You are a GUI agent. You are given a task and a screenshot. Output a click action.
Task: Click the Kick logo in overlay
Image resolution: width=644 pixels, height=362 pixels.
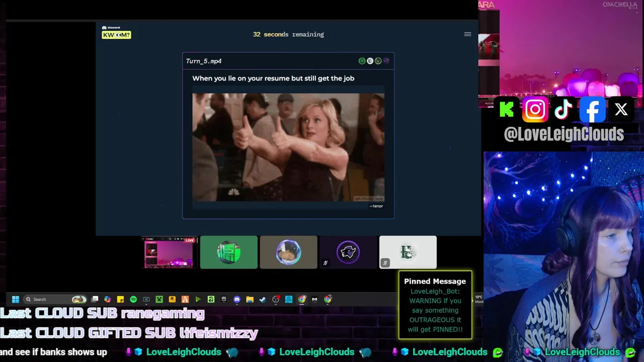click(x=507, y=109)
